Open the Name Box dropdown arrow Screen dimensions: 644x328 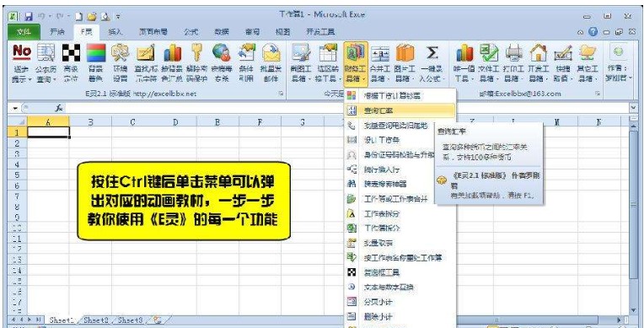click(x=15, y=108)
